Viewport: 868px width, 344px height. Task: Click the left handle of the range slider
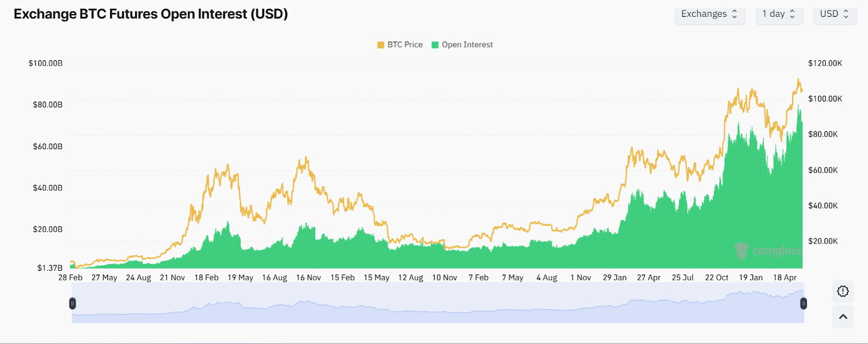(x=72, y=303)
